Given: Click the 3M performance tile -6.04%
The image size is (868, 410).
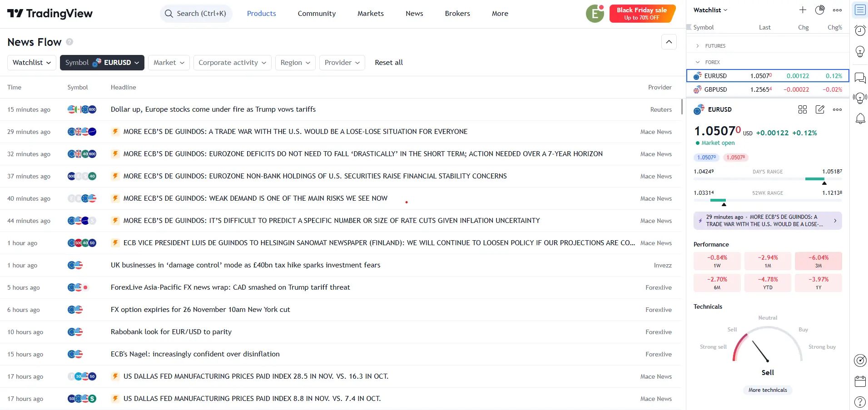Looking at the screenshot, I should pos(818,261).
